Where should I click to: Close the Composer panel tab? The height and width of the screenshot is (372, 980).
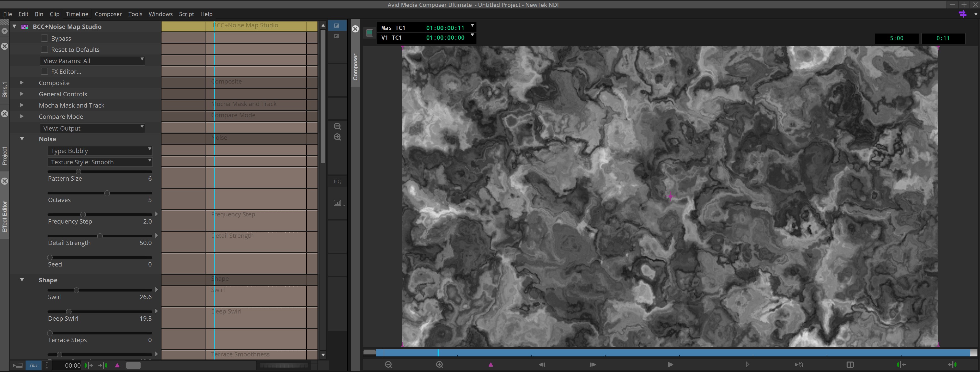(x=355, y=29)
